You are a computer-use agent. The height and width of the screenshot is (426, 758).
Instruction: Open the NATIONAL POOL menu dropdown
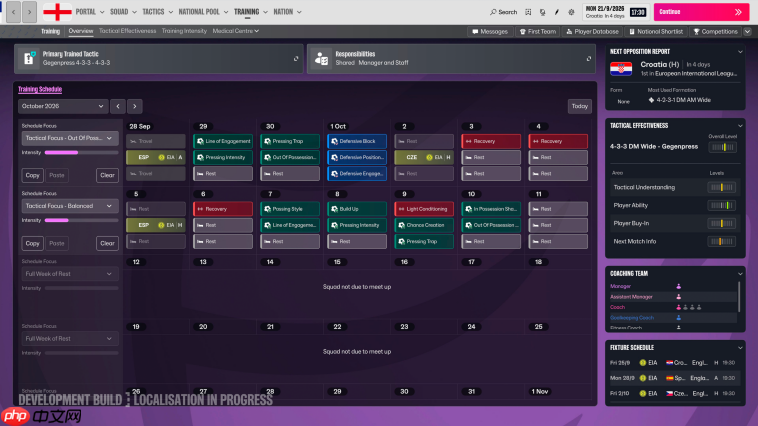[x=203, y=12]
